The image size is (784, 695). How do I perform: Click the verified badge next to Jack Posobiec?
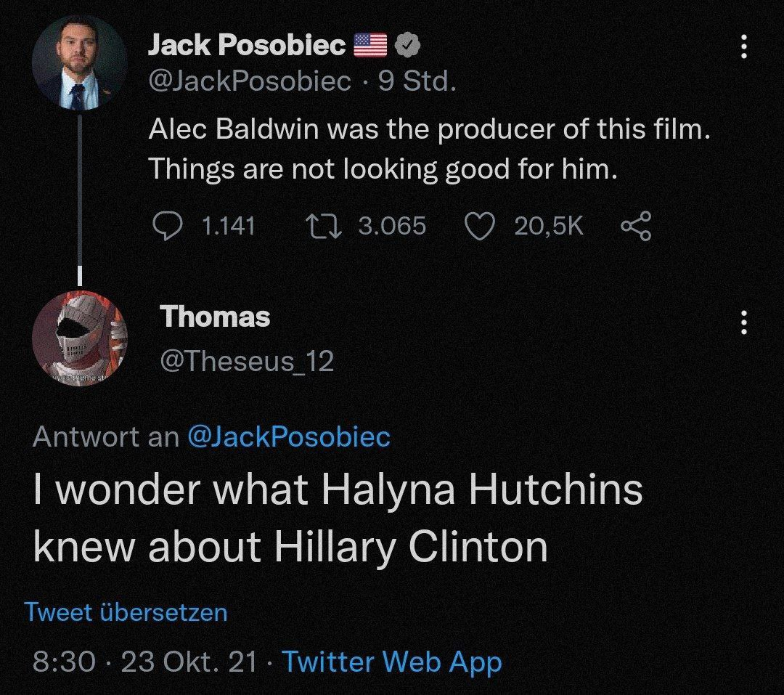click(x=409, y=46)
